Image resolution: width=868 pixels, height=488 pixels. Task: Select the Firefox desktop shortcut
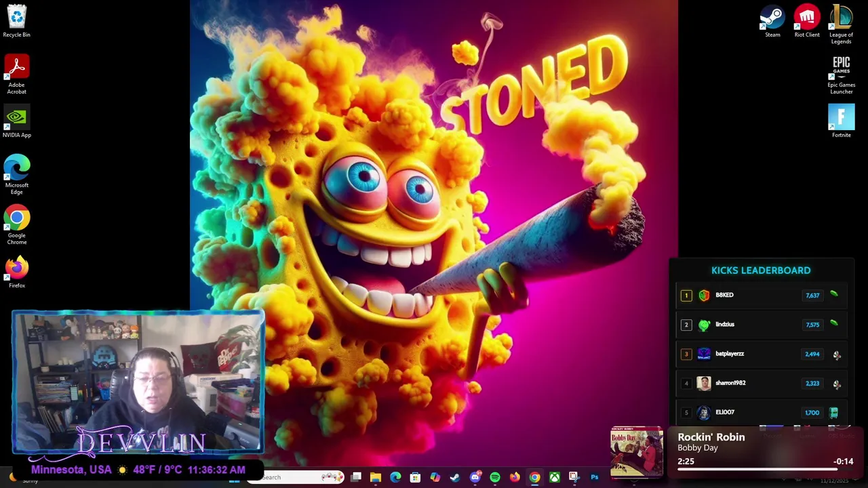pyautogui.click(x=16, y=272)
